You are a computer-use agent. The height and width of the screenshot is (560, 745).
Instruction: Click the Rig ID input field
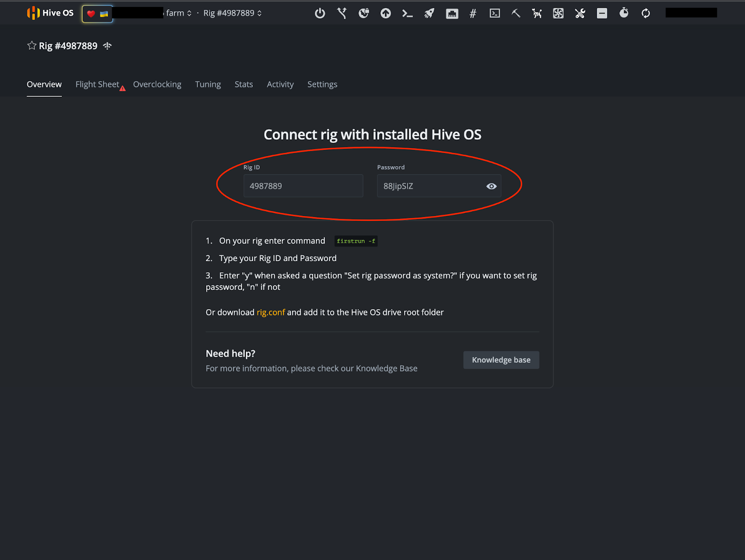coord(303,186)
